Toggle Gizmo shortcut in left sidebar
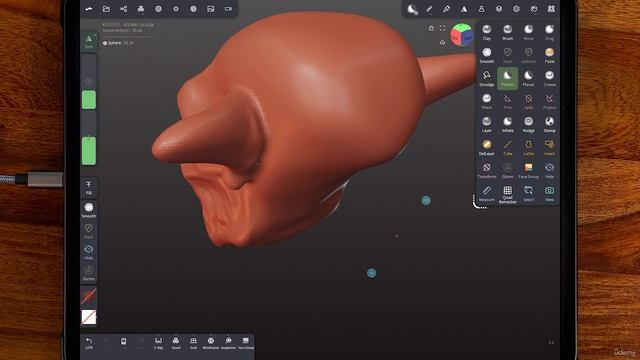 pyautogui.click(x=89, y=273)
